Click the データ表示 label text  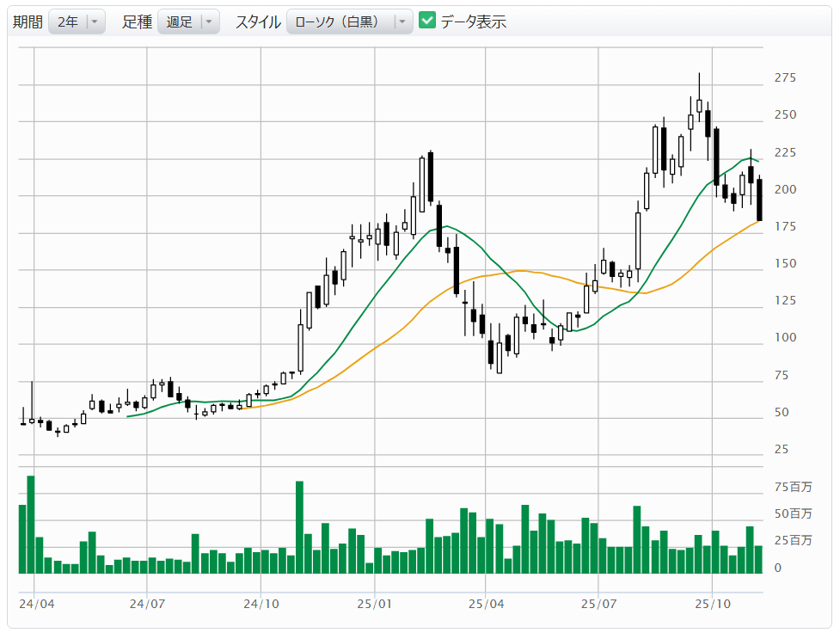[x=474, y=22]
